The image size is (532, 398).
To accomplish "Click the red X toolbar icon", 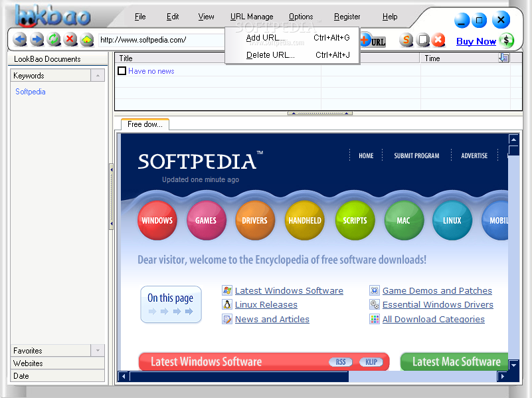I will (438, 40).
